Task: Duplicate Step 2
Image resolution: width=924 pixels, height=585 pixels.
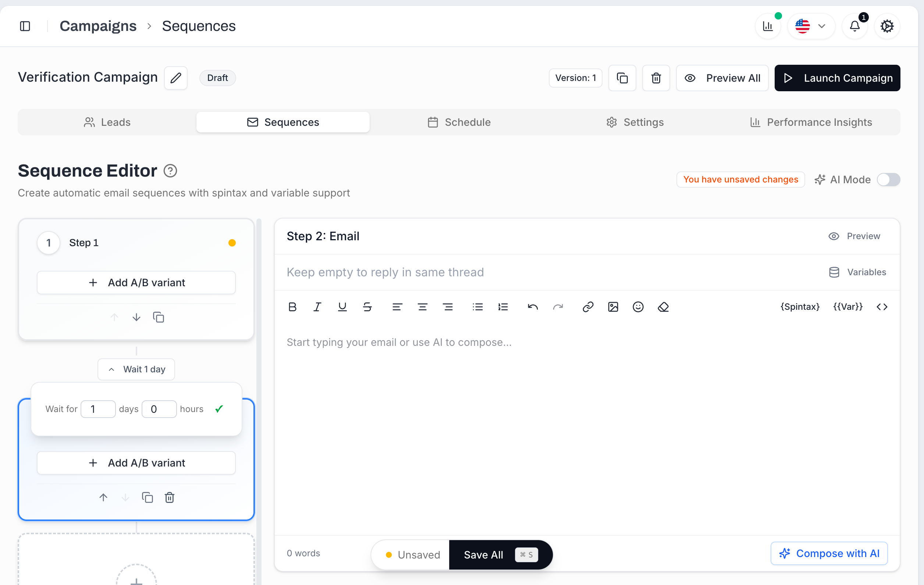Action: pyautogui.click(x=148, y=498)
